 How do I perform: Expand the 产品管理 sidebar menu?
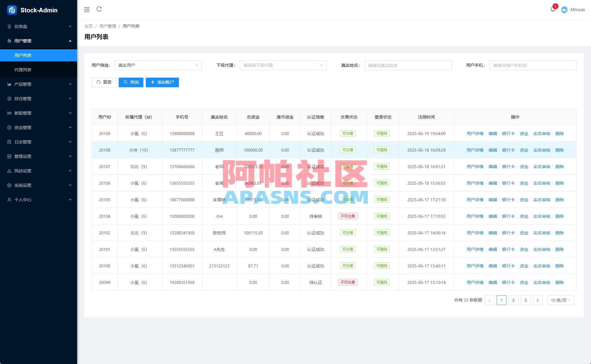click(x=39, y=84)
